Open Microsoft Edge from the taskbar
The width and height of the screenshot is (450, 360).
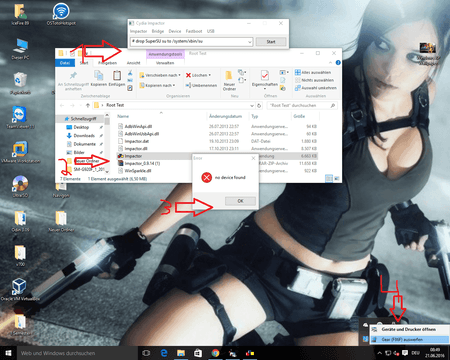pyautogui.click(x=164, y=353)
